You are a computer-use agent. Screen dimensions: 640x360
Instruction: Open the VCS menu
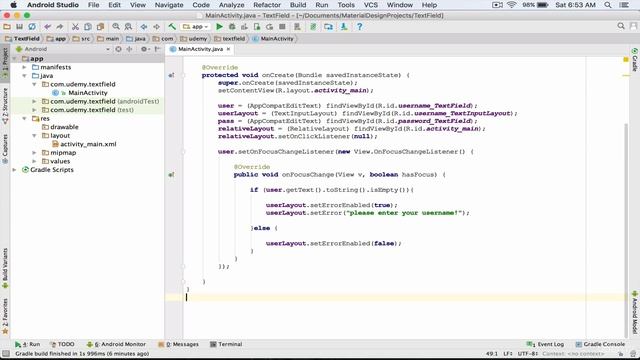click(x=371, y=5)
